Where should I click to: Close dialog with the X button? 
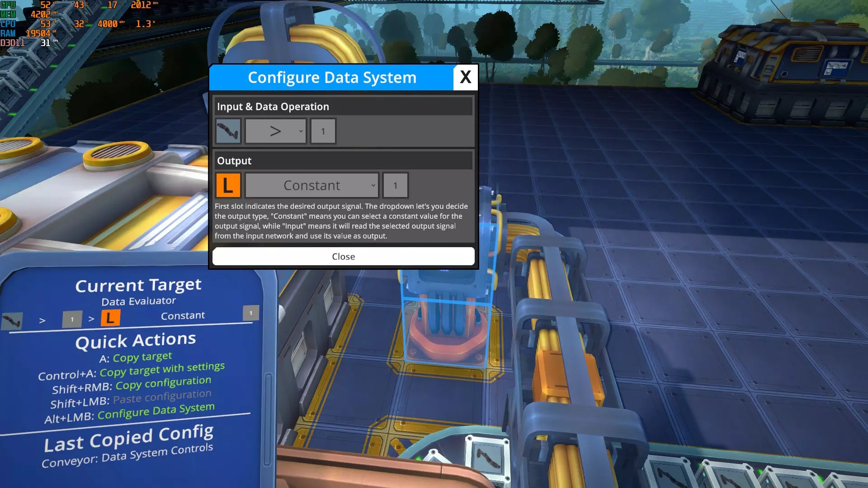pyautogui.click(x=465, y=77)
